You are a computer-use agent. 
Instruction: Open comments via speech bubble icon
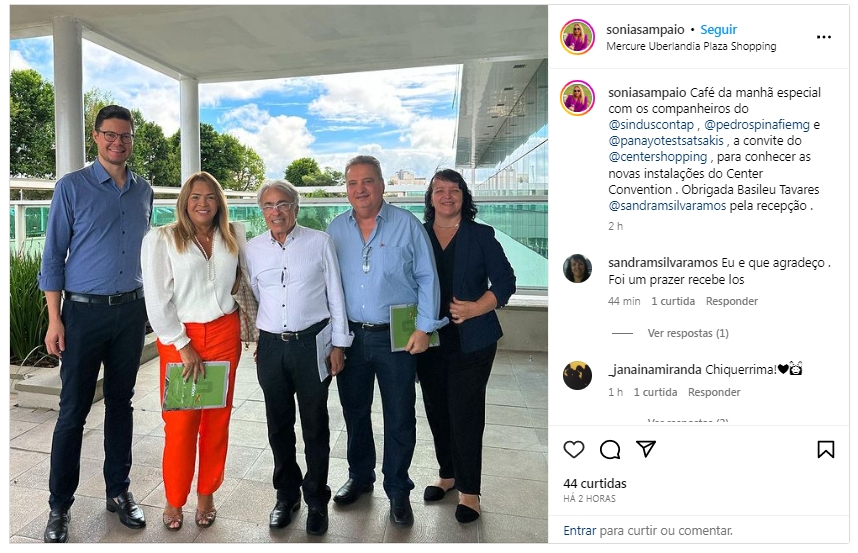(610, 449)
